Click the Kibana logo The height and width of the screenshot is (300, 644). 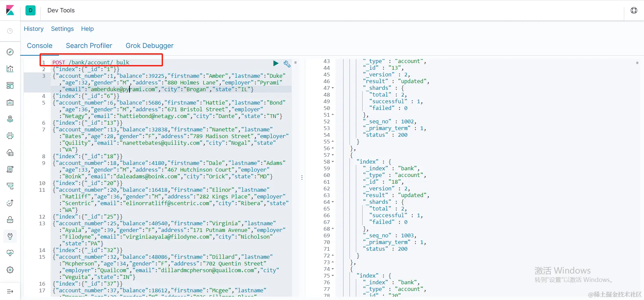pyautogui.click(x=10, y=10)
